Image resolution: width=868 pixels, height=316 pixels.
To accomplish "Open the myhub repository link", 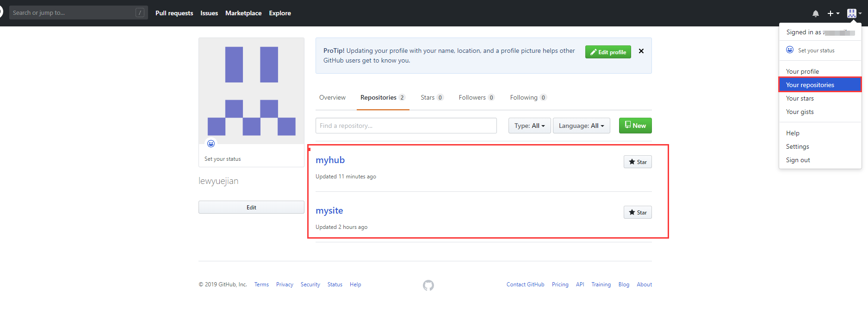I will click(x=330, y=160).
